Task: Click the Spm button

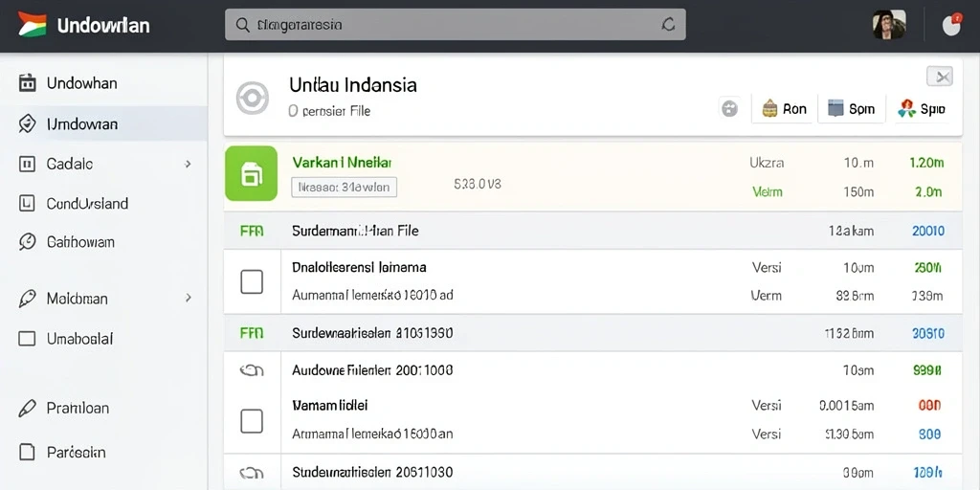Action: tap(851, 109)
